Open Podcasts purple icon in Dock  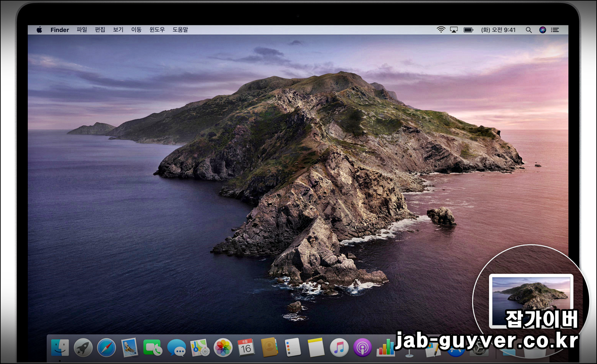(363, 348)
